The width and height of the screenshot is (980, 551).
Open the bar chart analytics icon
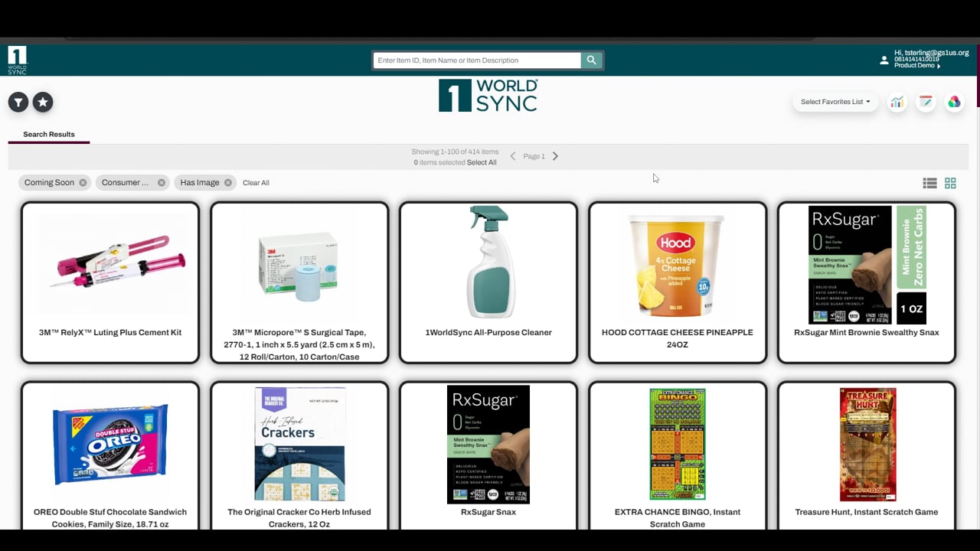(897, 102)
